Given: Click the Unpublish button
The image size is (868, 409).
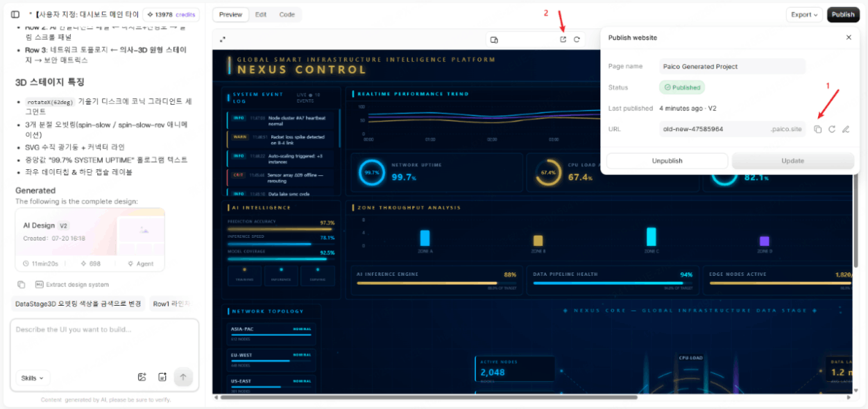Looking at the screenshot, I should pyautogui.click(x=667, y=161).
